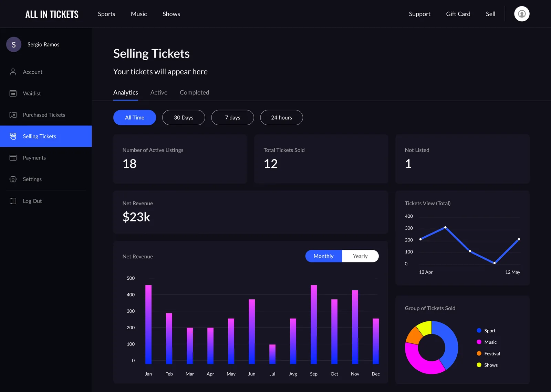This screenshot has width=551, height=392.
Task: Open Payments in the sidebar
Action: 46,158
